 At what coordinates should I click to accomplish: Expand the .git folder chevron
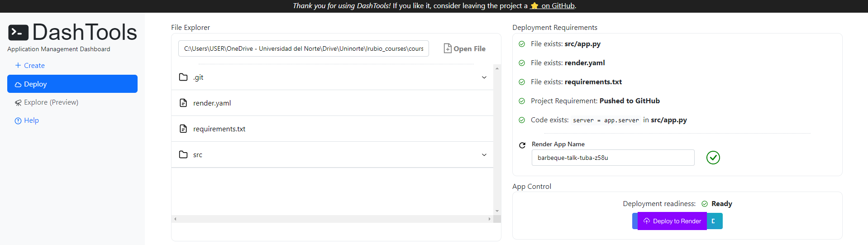(x=484, y=77)
